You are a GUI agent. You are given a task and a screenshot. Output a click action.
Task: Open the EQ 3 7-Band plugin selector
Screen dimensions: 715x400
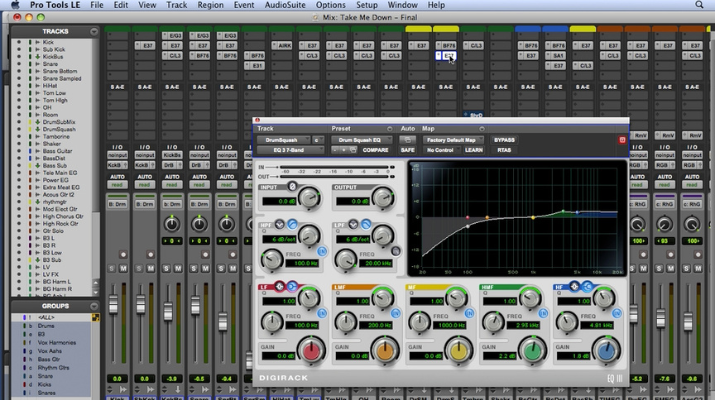click(x=289, y=150)
